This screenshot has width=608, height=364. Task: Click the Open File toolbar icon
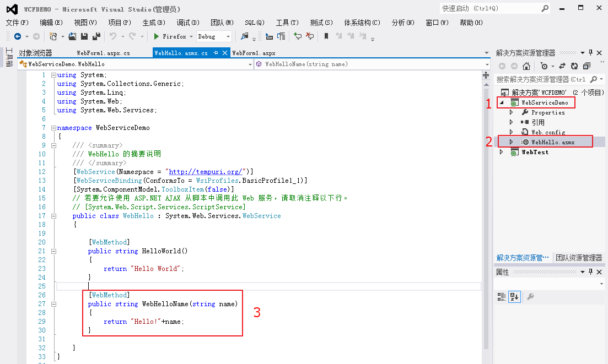[x=72, y=36]
